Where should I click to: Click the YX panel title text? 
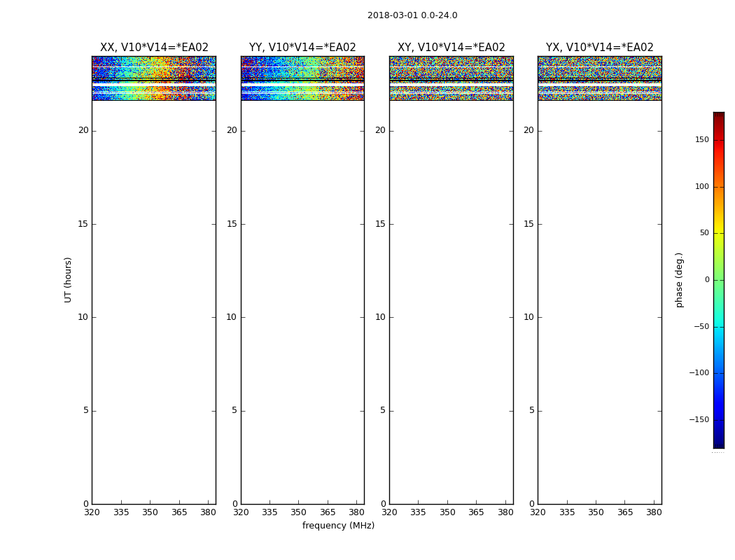[x=600, y=48]
